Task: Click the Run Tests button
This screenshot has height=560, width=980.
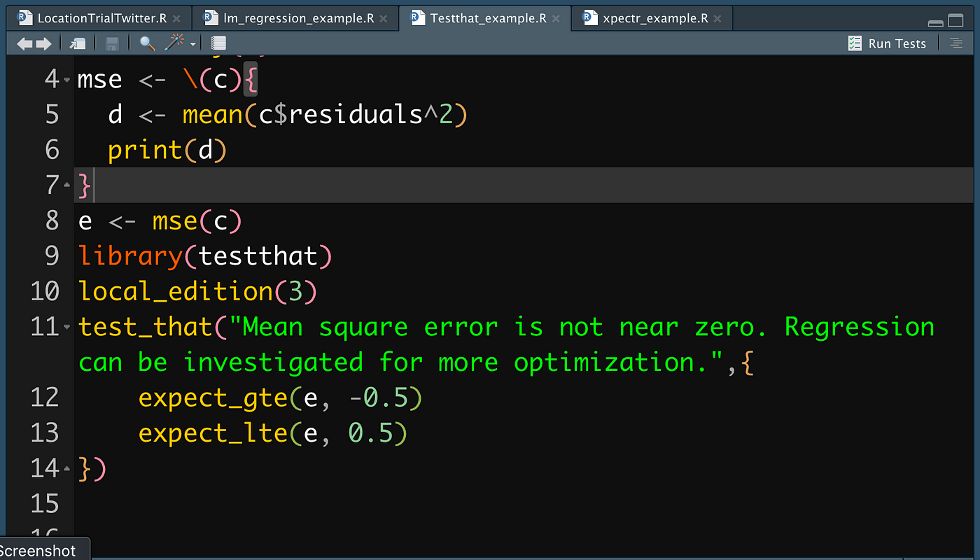Action: point(886,43)
